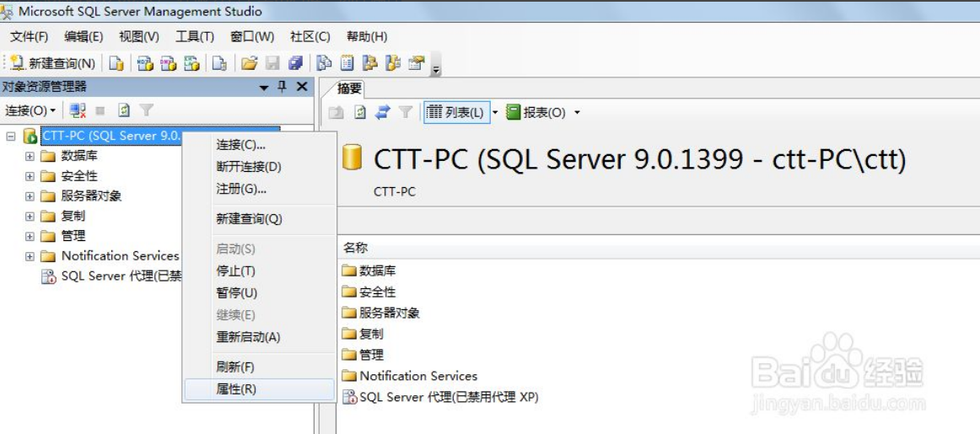The height and width of the screenshot is (434, 980).
Task: Open the Registered Servers toolbar icon
Action: 324,63
